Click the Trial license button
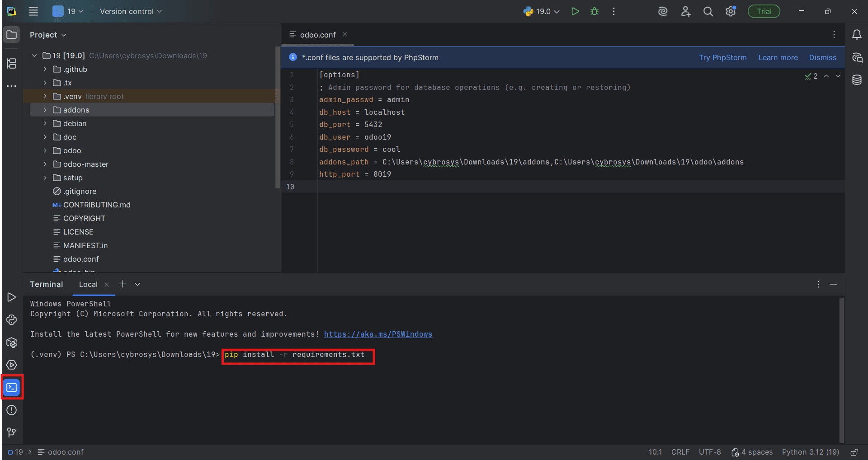The image size is (868, 460). [x=764, y=11]
